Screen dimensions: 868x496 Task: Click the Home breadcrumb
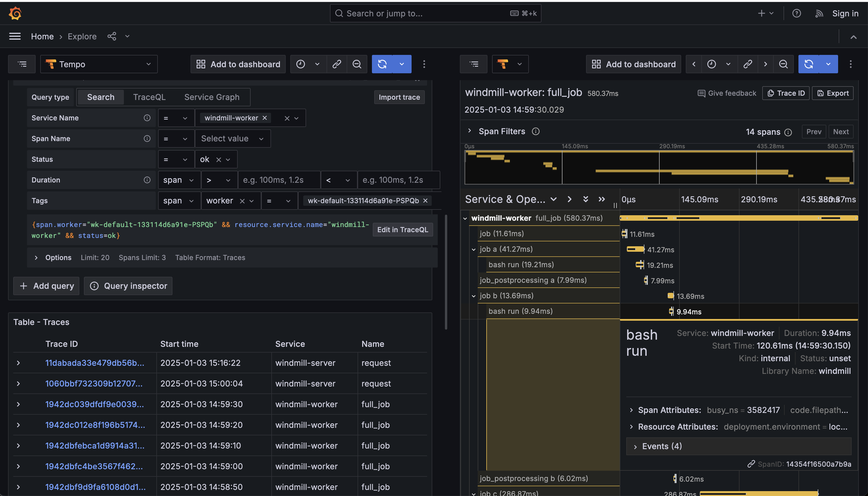pos(42,36)
